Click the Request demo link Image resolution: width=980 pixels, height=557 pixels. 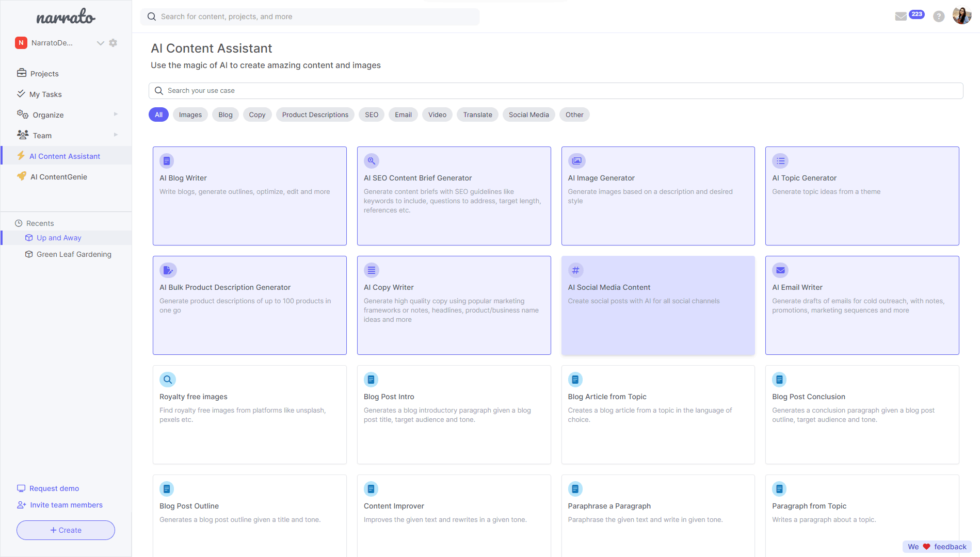54,488
